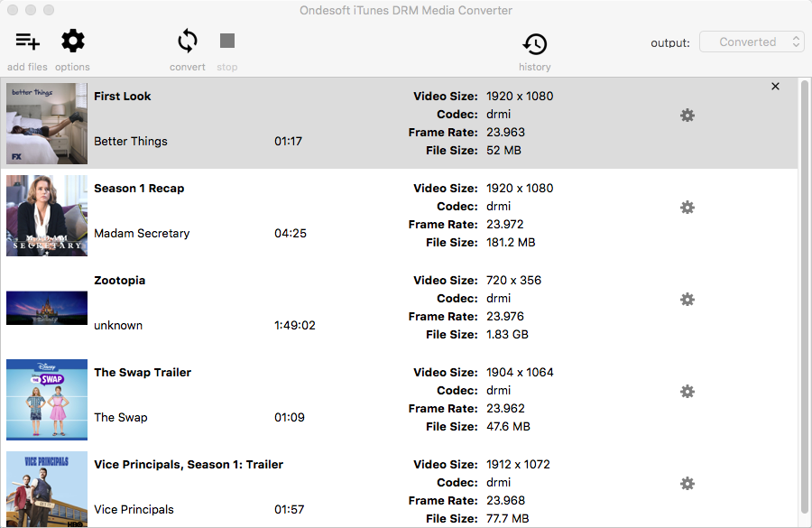Viewport: 812px width, 528px height.
Task: Open settings gear for Season 1 Recap
Action: point(687,208)
